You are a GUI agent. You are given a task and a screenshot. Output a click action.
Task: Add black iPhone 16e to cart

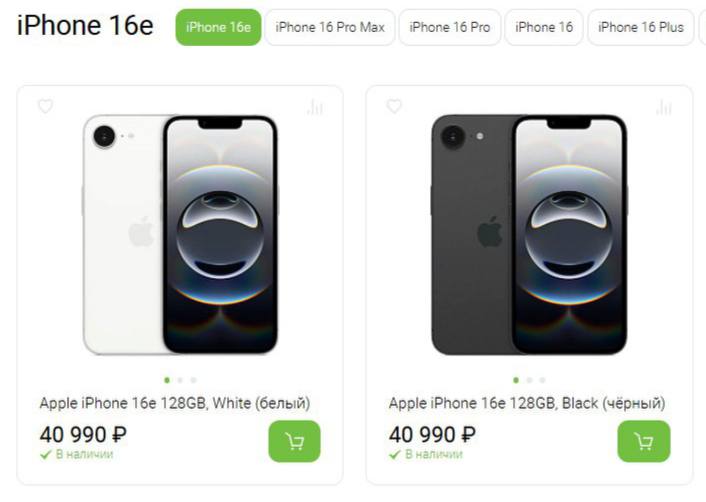pyautogui.click(x=644, y=441)
